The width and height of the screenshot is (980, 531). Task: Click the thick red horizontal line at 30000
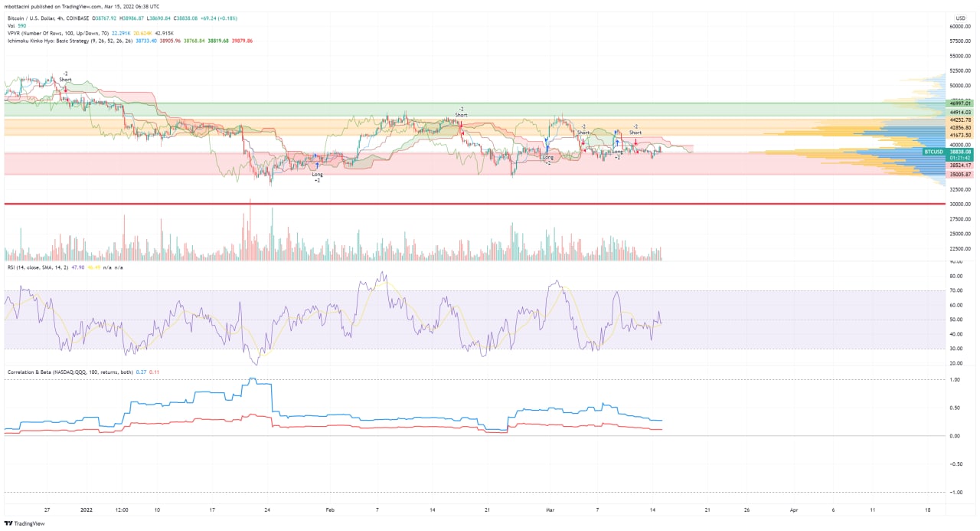tap(459, 204)
